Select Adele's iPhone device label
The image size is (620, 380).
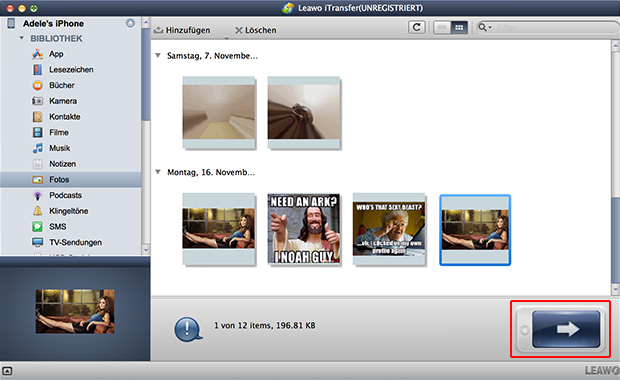point(53,23)
